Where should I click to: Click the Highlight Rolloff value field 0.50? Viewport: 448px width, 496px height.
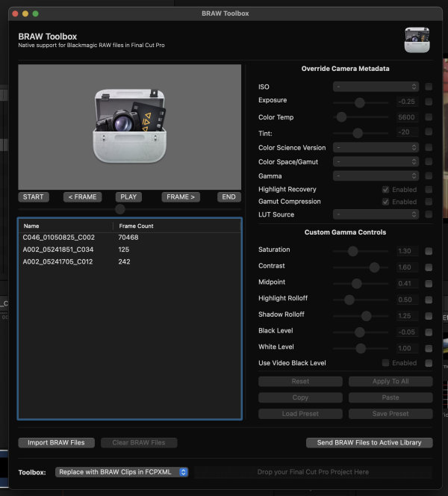407,300
